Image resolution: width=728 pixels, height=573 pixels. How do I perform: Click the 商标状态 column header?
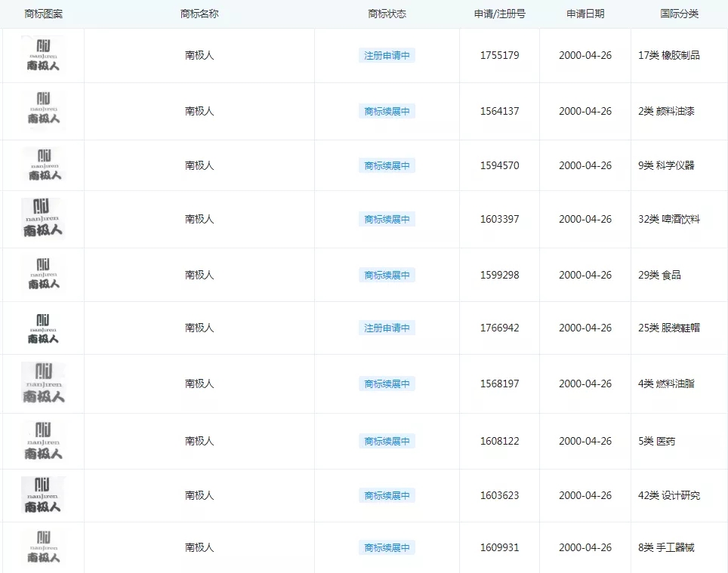pyautogui.click(x=387, y=14)
